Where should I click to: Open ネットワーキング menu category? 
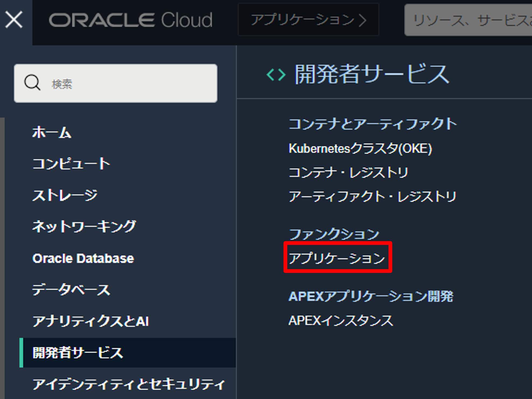[84, 226]
